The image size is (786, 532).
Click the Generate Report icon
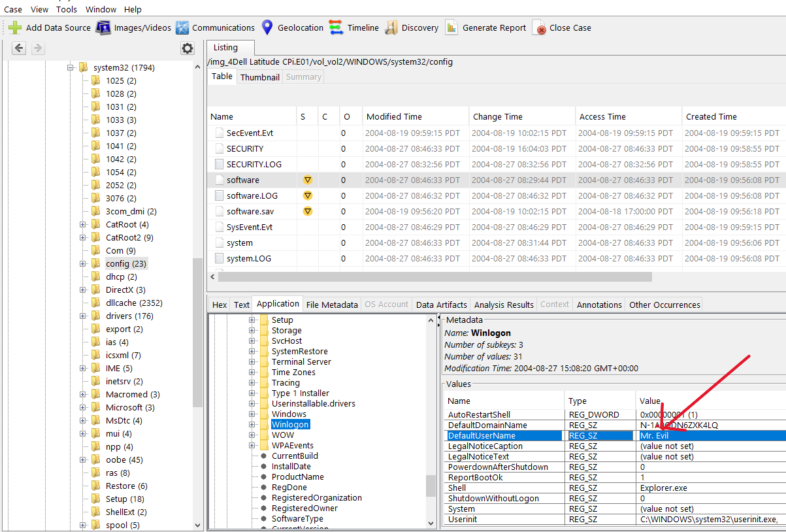(x=451, y=27)
